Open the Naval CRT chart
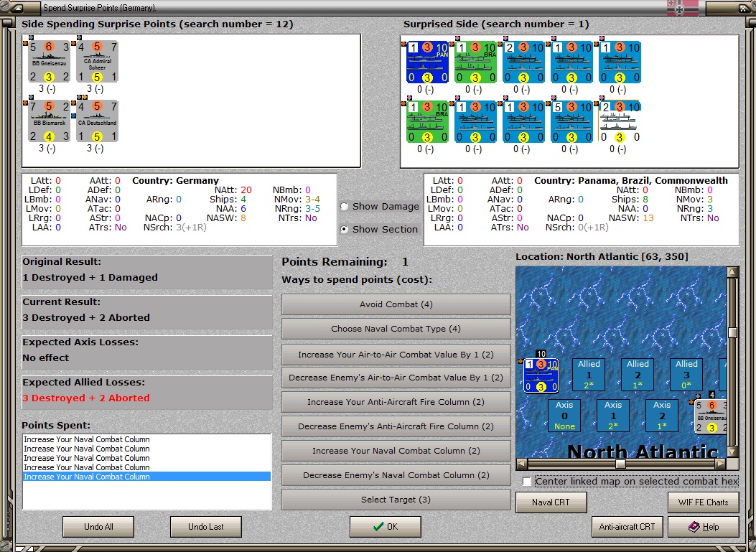The image size is (756, 552). pyautogui.click(x=551, y=502)
